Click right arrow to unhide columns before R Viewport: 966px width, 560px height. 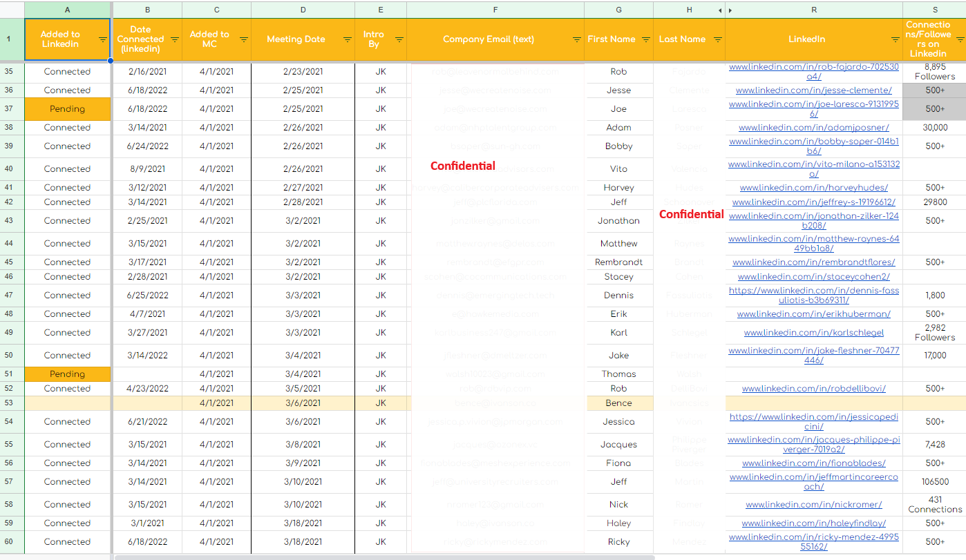pos(730,10)
